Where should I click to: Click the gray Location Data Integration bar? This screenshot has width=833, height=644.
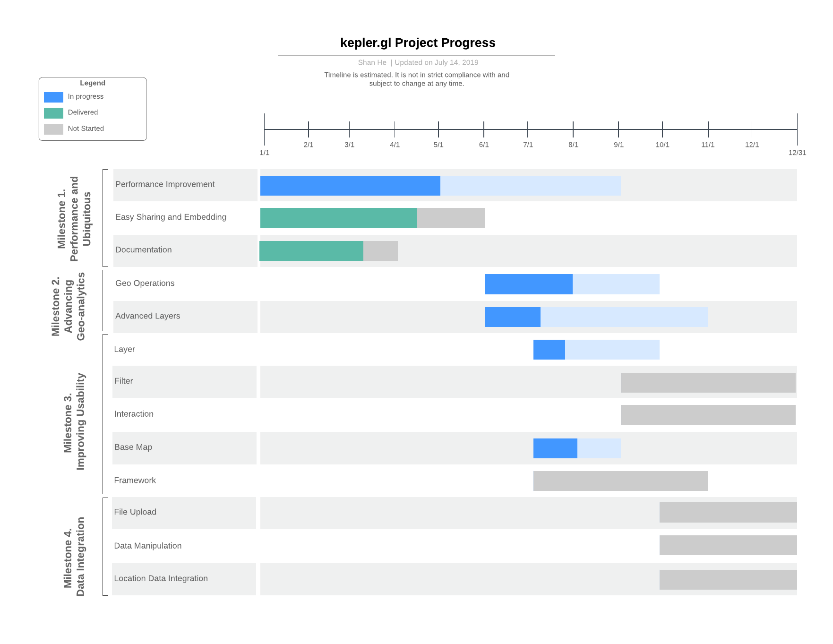click(x=728, y=580)
